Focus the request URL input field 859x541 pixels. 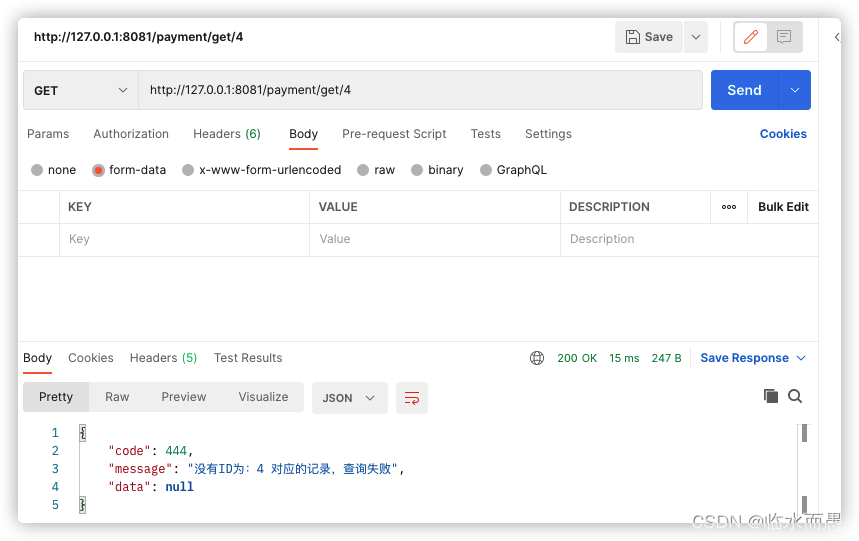click(x=420, y=90)
